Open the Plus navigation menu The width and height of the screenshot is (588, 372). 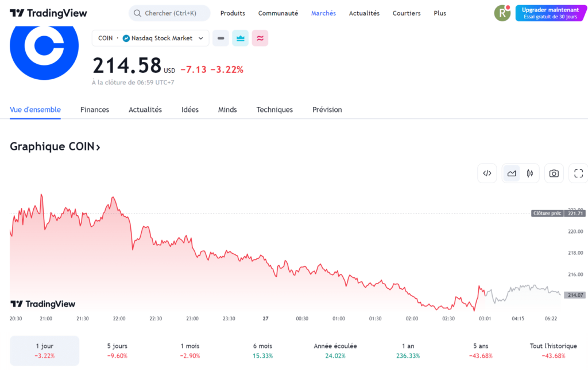click(x=440, y=13)
